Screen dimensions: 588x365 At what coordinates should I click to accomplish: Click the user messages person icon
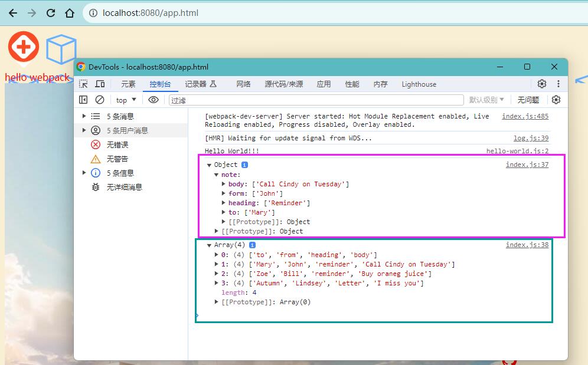click(96, 130)
